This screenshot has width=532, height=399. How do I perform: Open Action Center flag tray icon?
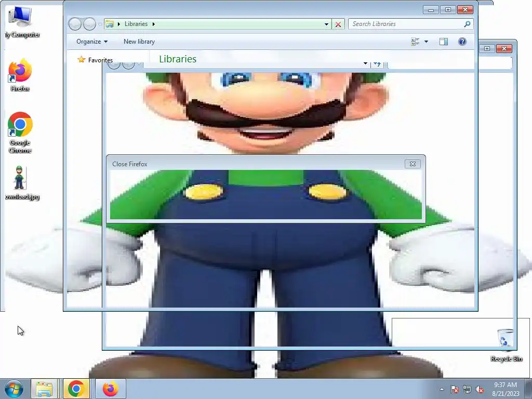[x=455, y=389]
